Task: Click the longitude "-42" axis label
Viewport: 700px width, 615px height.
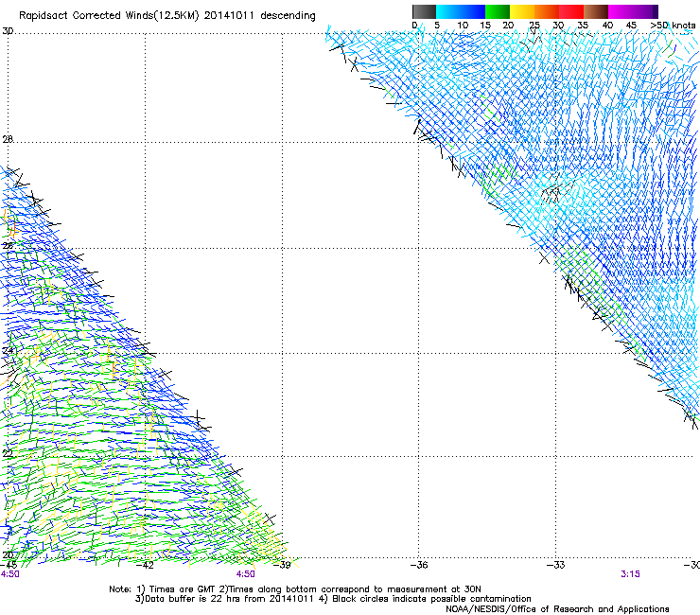Action: coord(145,565)
